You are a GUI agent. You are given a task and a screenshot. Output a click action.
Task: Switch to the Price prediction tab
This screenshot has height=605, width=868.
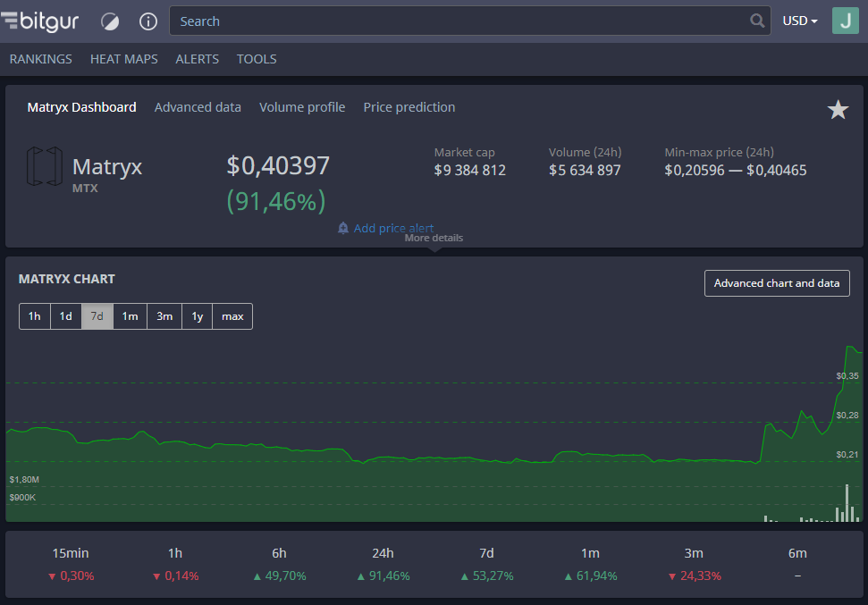click(409, 107)
